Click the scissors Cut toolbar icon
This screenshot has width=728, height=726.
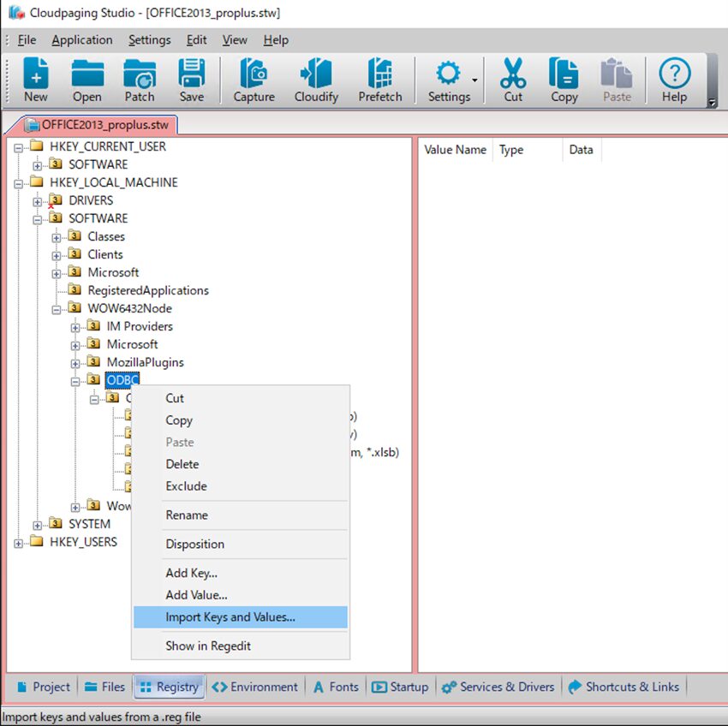513,74
